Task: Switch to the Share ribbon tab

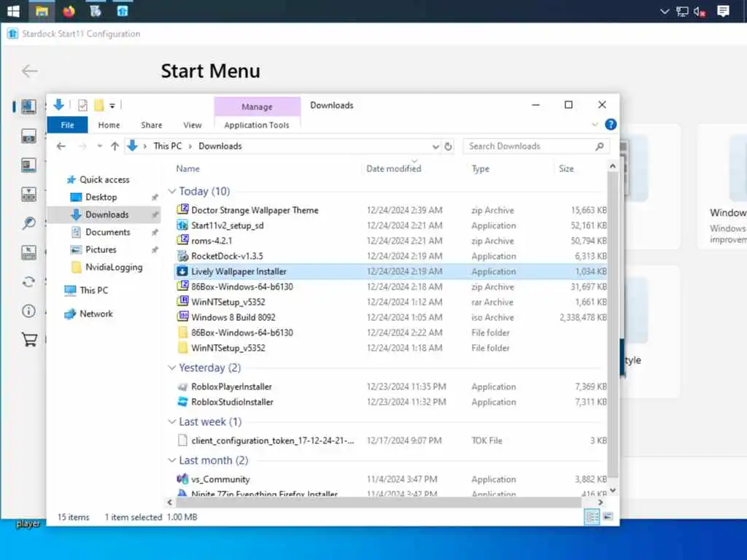Action: point(152,125)
